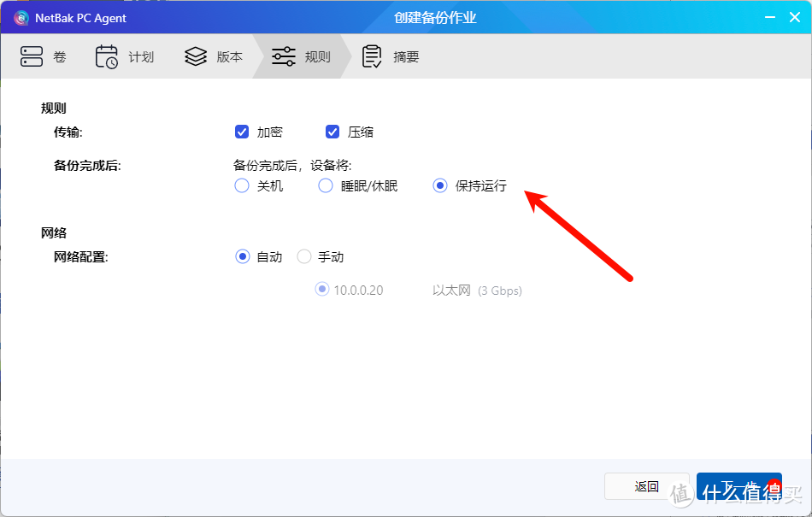Click the 卷 volume drive icon

point(31,56)
